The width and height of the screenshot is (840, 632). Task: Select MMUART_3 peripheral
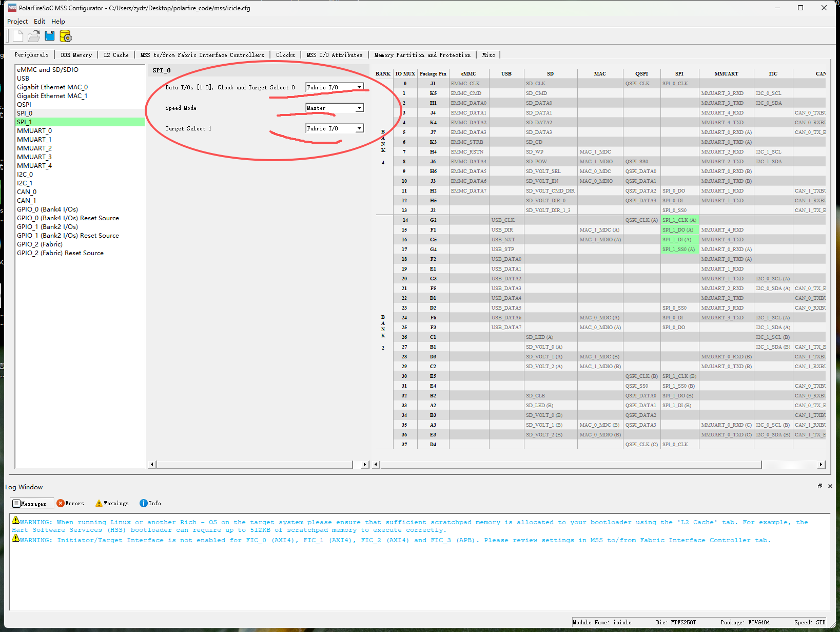80,157
